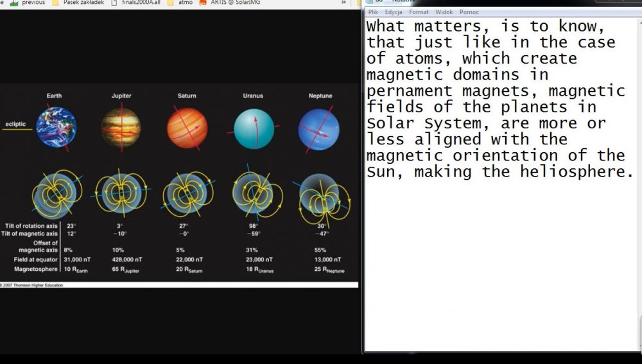Click Earth's magnetic field diagram
Viewport: 642px width, 364px height.
(56, 193)
